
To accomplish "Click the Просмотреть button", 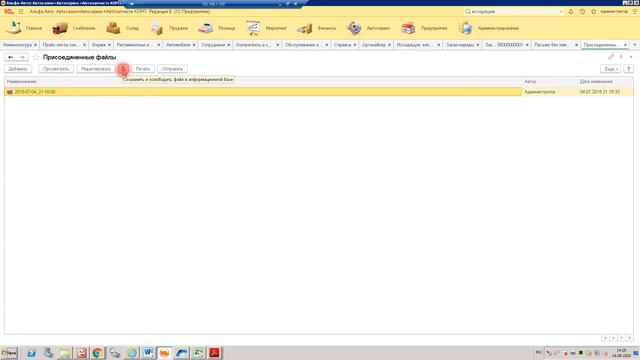I will coord(56,69).
